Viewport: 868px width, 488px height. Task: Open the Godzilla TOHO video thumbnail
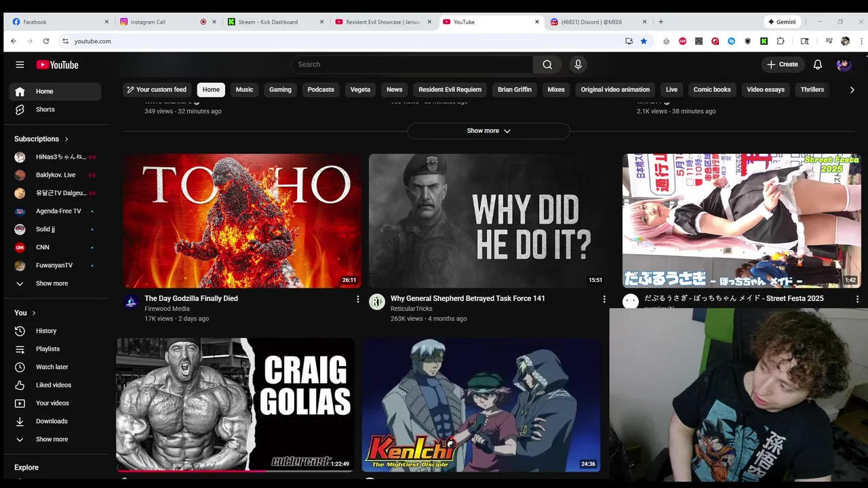(243, 221)
